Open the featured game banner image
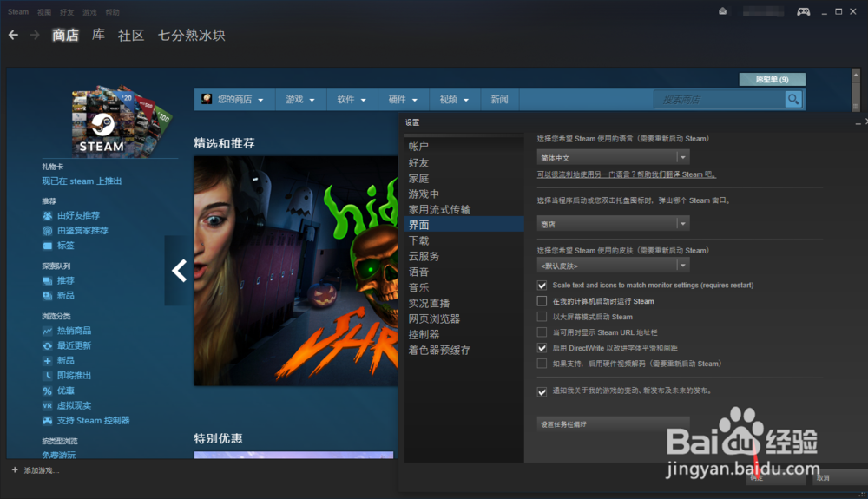Image resolution: width=868 pixels, height=499 pixels. [296, 271]
